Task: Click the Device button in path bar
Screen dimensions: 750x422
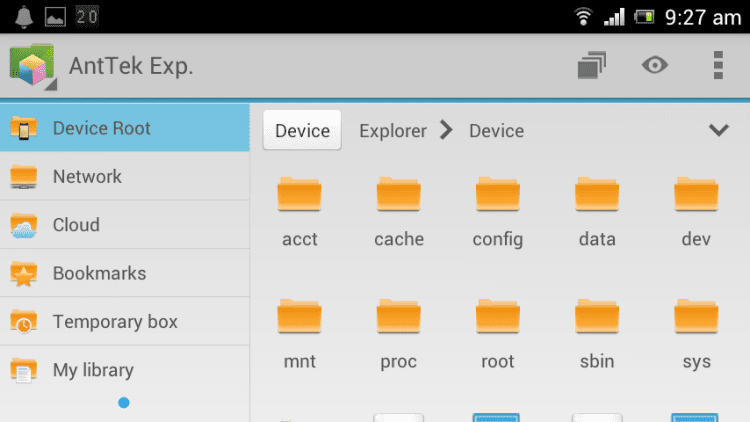Action: [x=302, y=130]
